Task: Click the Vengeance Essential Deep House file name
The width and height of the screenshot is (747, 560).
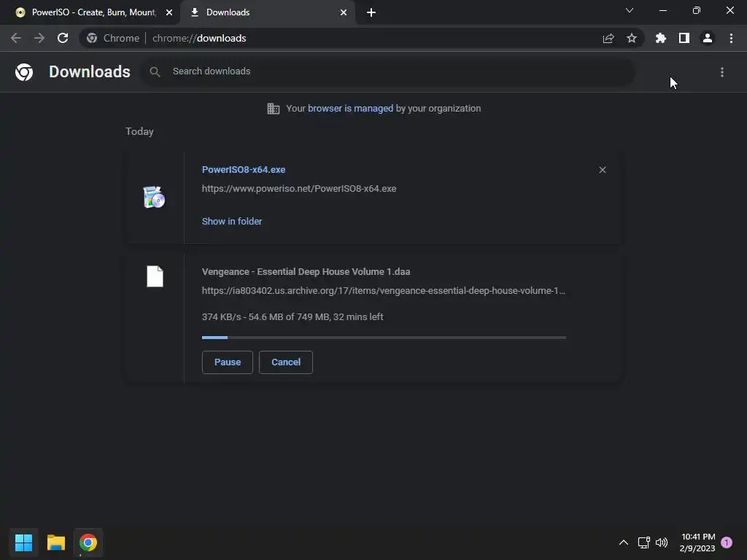Action: (306, 272)
